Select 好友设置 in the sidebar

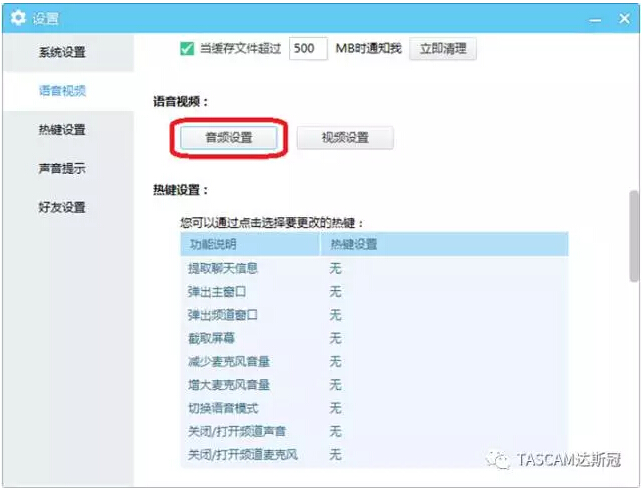click(x=68, y=207)
